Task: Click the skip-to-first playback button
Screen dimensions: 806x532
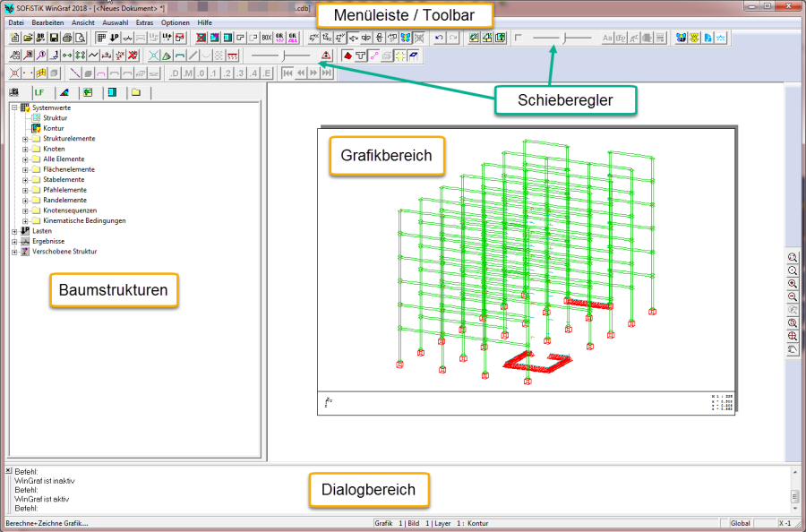Action: pos(287,73)
